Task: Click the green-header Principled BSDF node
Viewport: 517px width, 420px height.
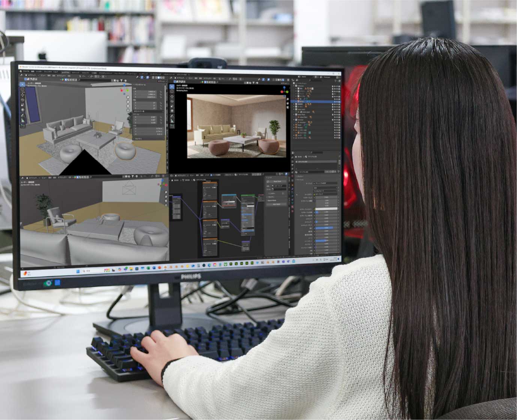Action: (x=248, y=215)
